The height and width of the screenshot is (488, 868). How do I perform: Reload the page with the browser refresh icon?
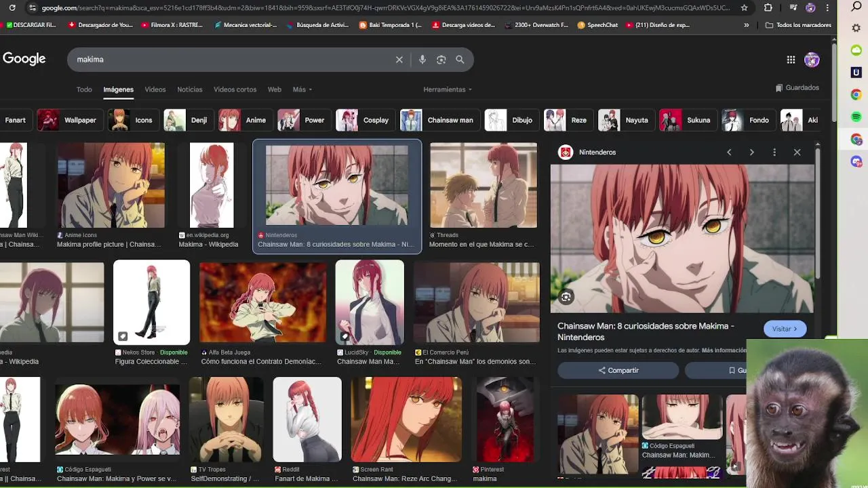coord(12,7)
